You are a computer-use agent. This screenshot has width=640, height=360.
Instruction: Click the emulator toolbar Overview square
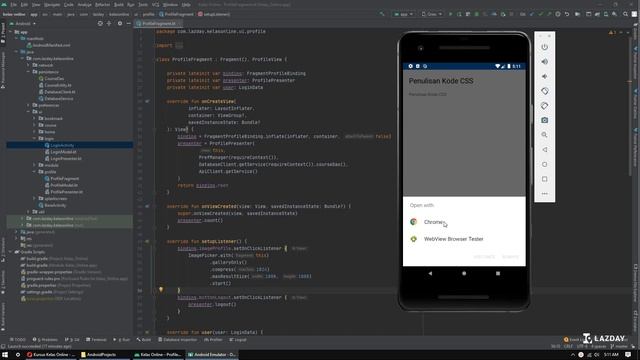[544, 179]
